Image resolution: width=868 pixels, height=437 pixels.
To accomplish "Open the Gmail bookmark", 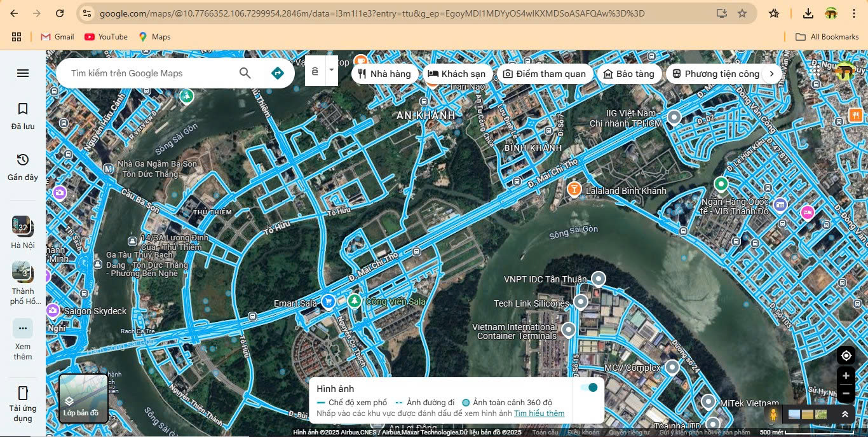I will 57,37.
